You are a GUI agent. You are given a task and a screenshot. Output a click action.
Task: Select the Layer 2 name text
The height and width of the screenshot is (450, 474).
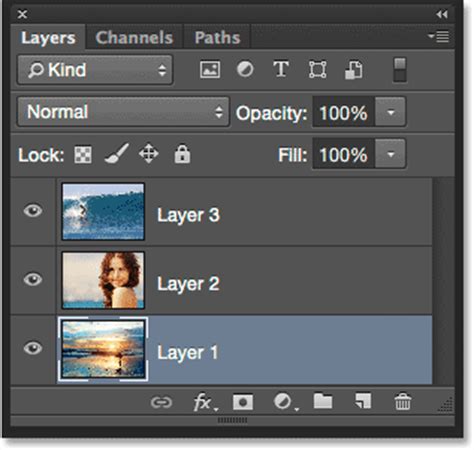click(188, 284)
